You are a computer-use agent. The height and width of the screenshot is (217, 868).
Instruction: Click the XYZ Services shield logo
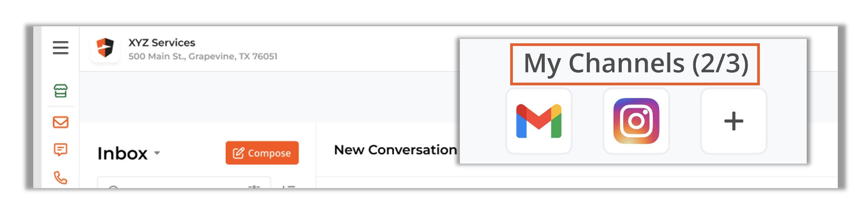(105, 48)
